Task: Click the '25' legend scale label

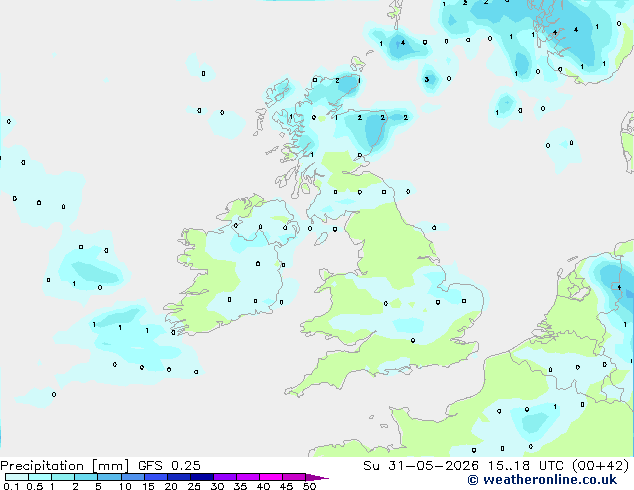Action: [194, 486]
